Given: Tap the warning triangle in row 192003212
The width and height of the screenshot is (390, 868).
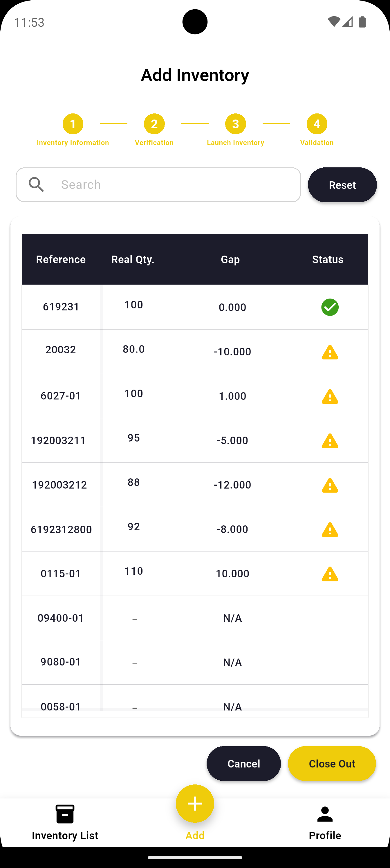Looking at the screenshot, I should 330,485.
